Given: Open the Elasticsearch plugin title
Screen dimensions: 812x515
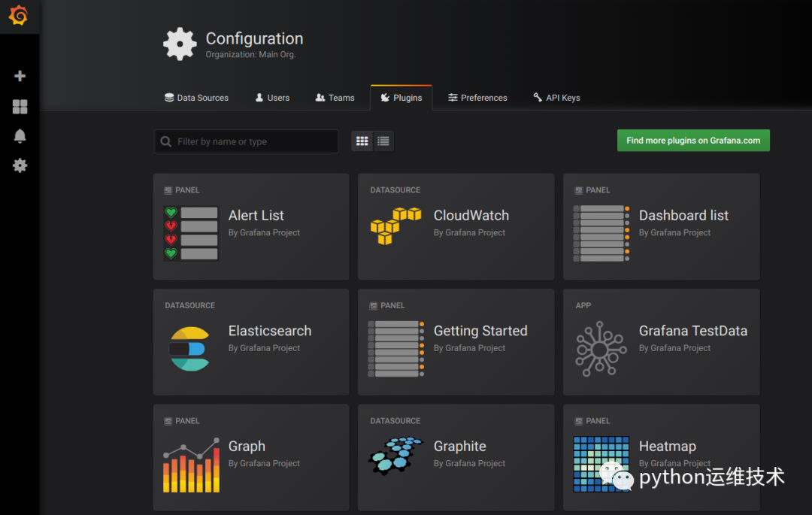Looking at the screenshot, I should coord(270,331).
